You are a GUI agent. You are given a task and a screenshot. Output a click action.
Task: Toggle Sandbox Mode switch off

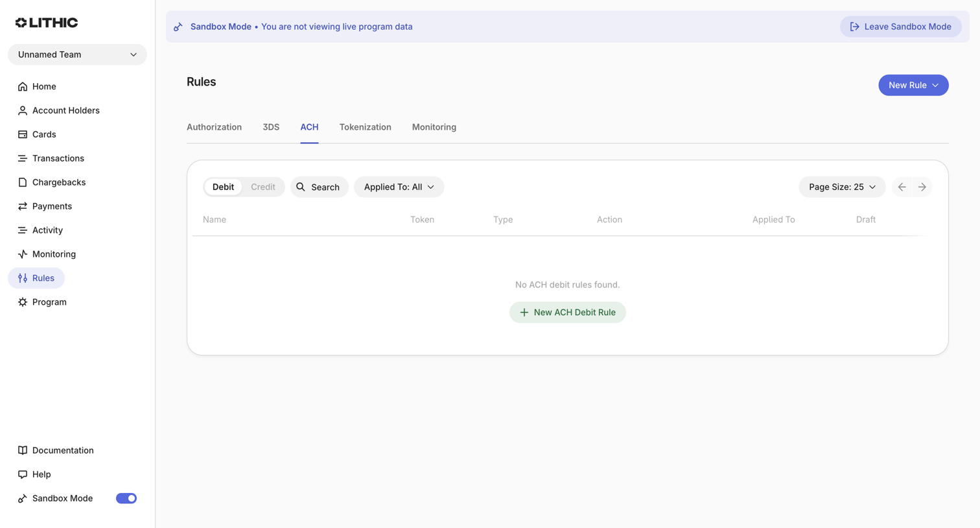point(126,498)
